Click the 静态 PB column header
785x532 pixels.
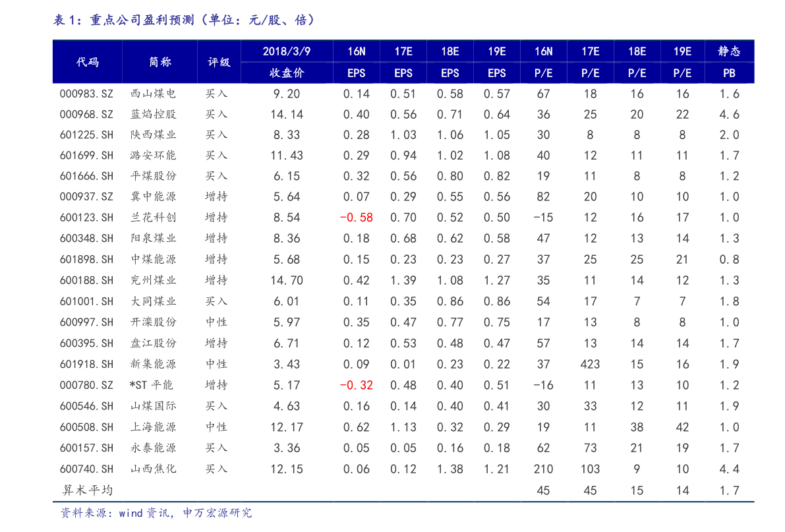tap(729, 61)
